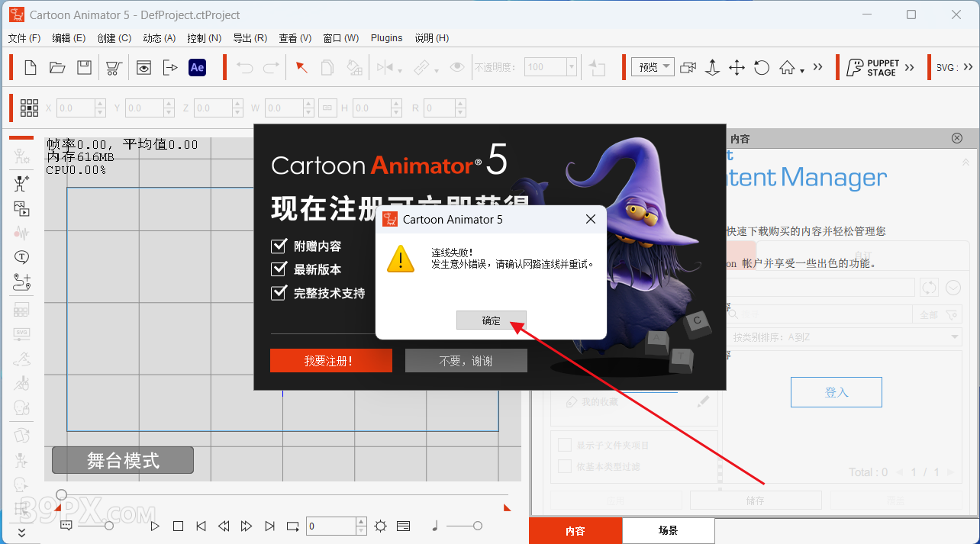Click the New Project file icon
The width and height of the screenshot is (980, 544).
point(31,67)
